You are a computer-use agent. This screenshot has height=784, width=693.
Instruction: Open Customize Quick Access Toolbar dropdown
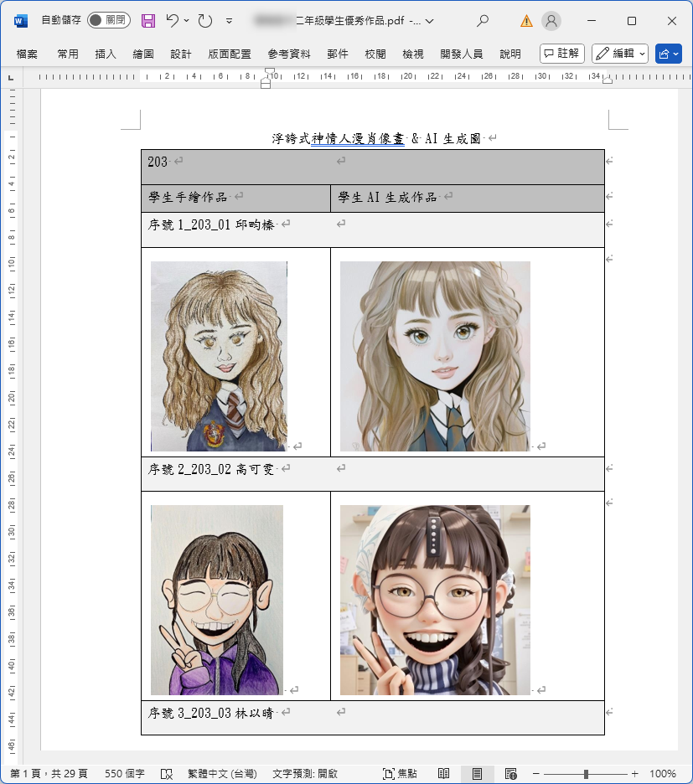click(x=229, y=21)
